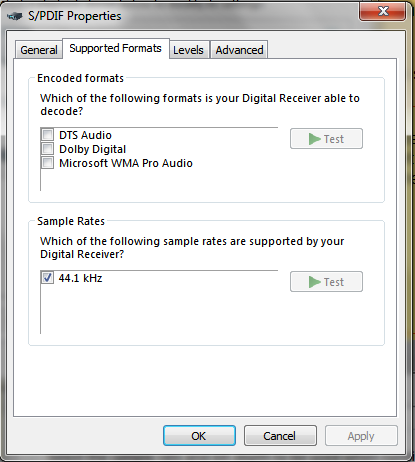This screenshot has width=415, height=462.
Task: Highlight the Microsoft WMA Pro Audio label
Action: [x=126, y=163]
